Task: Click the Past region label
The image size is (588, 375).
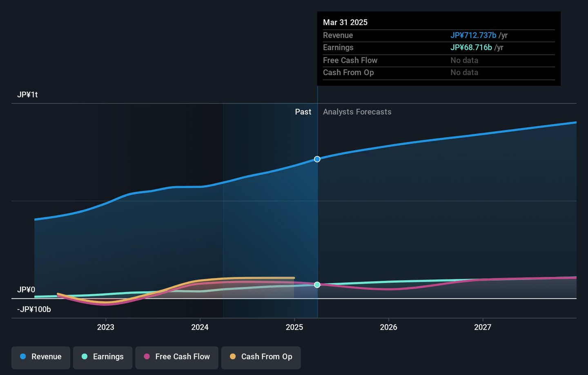Action: pyautogui.click(x=303, y=112)
